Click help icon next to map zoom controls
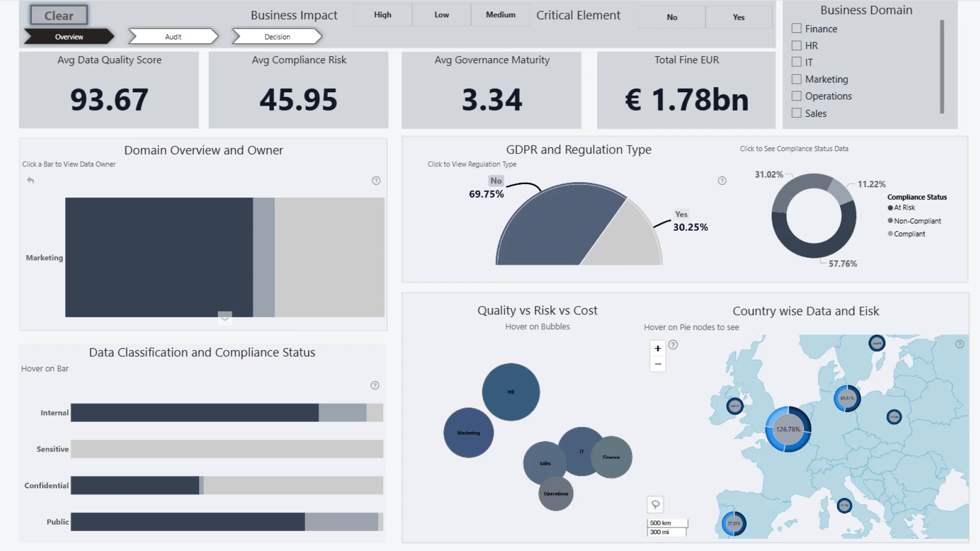Image resolution: width=980 pixels, height=551 pixels. 673,345
